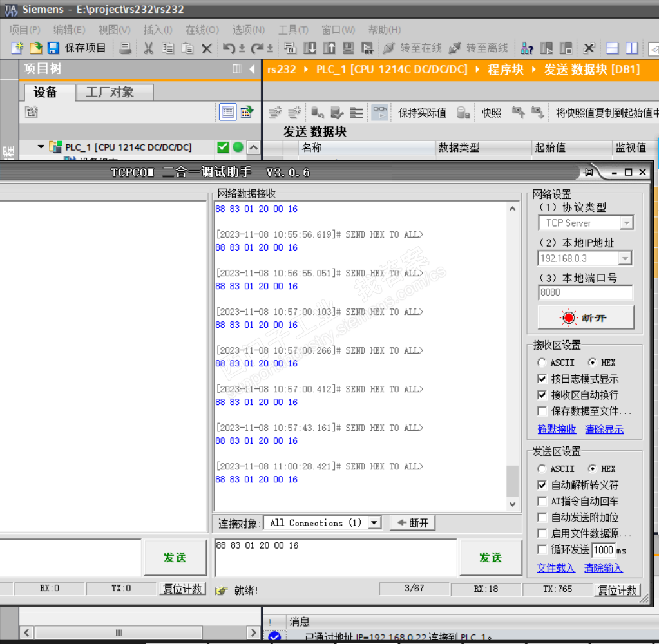The image size is (659, 644).
Task: Click the Print icon in TIA toolbar
Action: [x=125, y=48]
